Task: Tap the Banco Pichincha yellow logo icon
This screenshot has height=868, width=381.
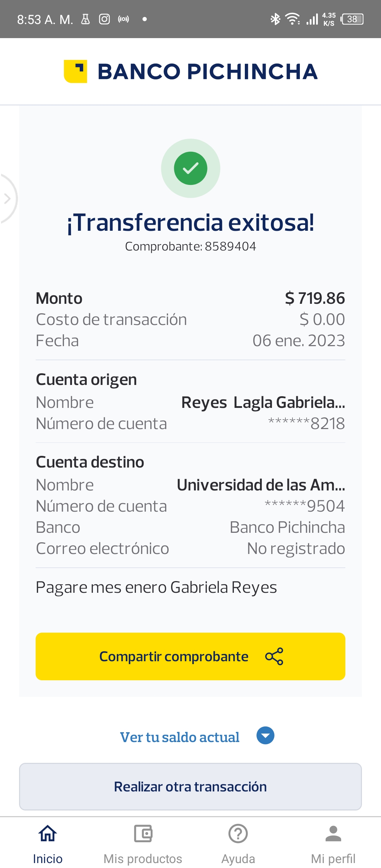Action: [75, 72]
